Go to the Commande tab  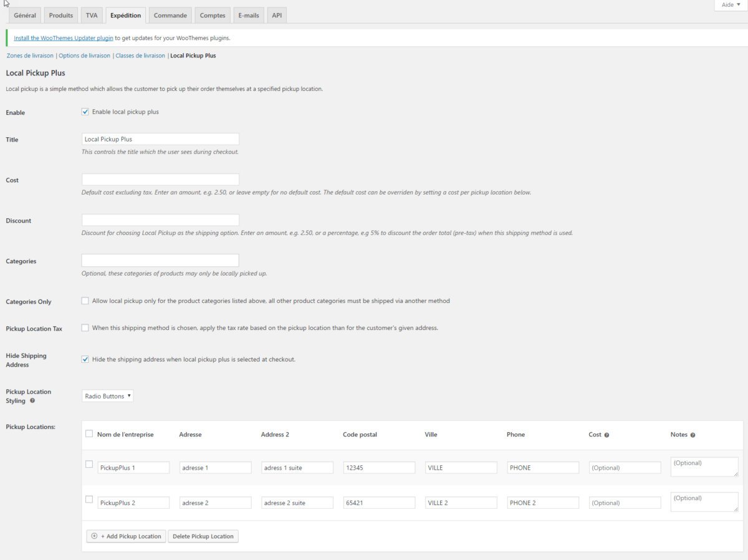coord(170,16)
